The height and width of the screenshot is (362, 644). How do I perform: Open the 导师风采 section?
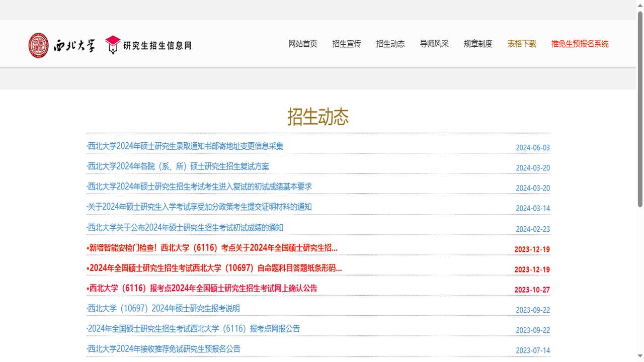click(x=434, y=44)
